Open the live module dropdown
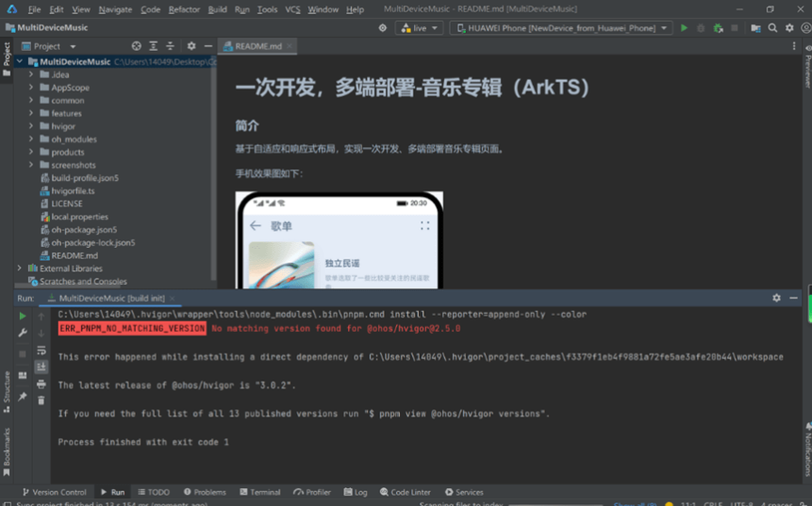 [419, 28]
